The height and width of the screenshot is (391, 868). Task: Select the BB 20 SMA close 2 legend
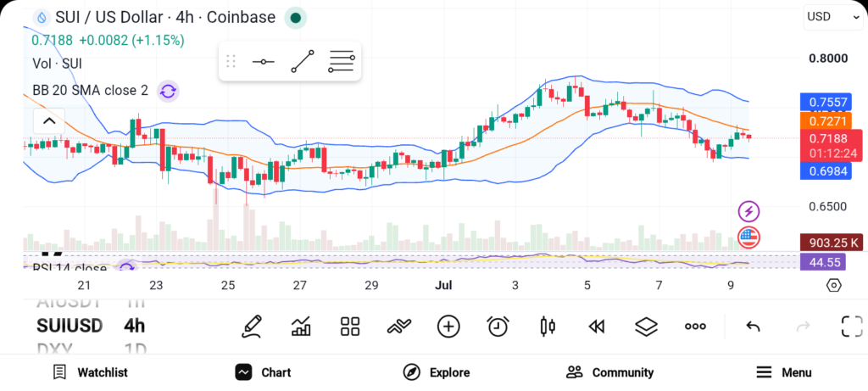click(x=90, y=90)
